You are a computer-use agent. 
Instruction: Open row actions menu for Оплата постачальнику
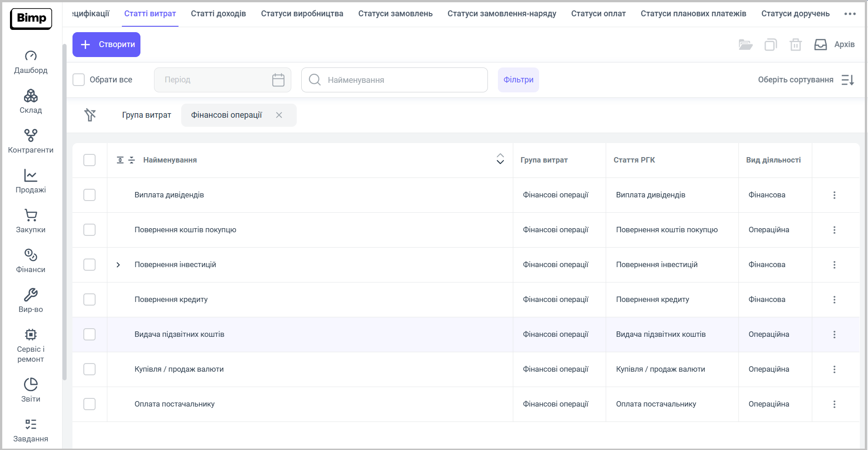pyautogui.click(x=834, y=404)
